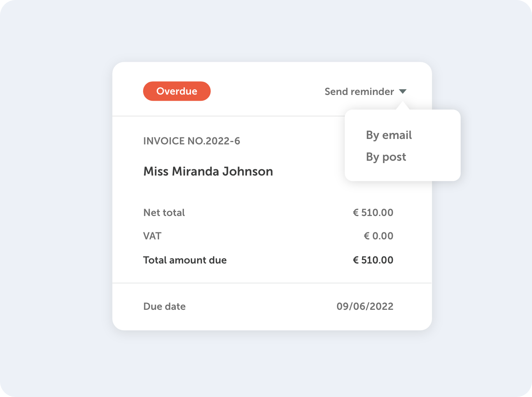Click the Overdue status badge
The width and height of the screenshot is (532, 397).
point(177,91)
